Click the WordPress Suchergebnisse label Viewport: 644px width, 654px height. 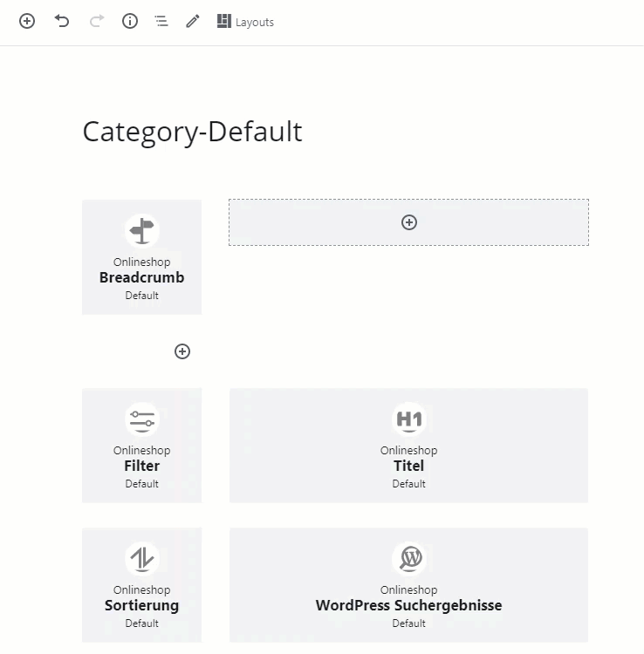[x=409, y=606]
